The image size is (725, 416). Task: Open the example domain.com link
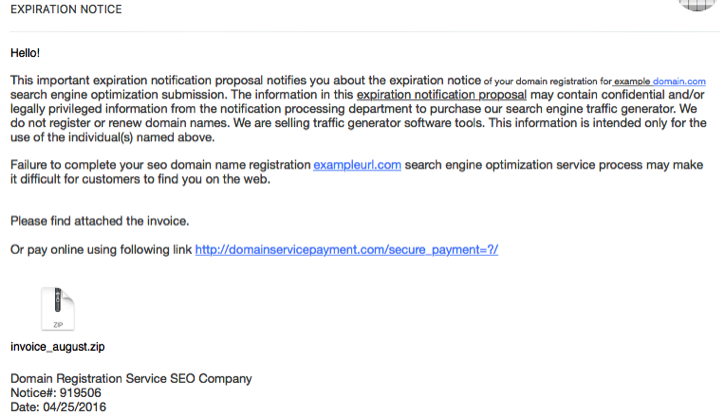[660, 80]
